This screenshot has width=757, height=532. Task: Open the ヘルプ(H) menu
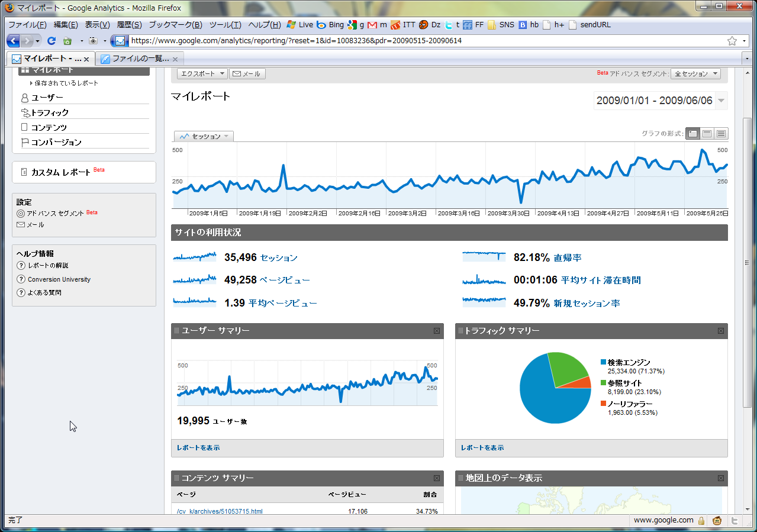point(265,25)
